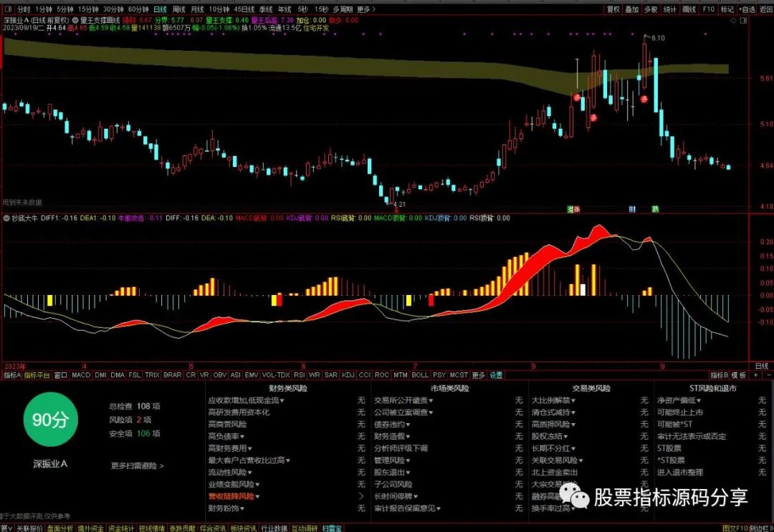Click the 4.21 low price label
Viewport: 774px width, 532px height.
399,204
